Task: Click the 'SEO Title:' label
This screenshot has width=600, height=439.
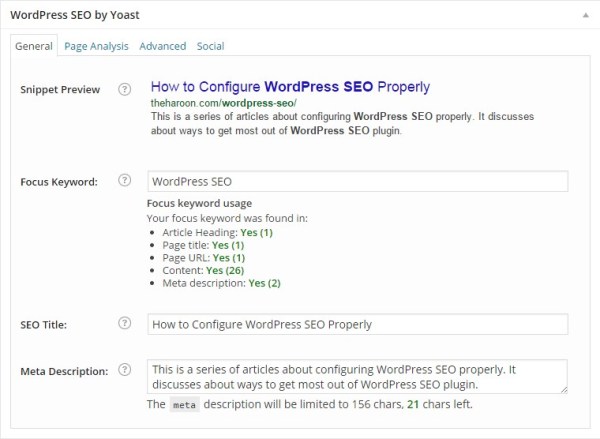Action: 44,325
